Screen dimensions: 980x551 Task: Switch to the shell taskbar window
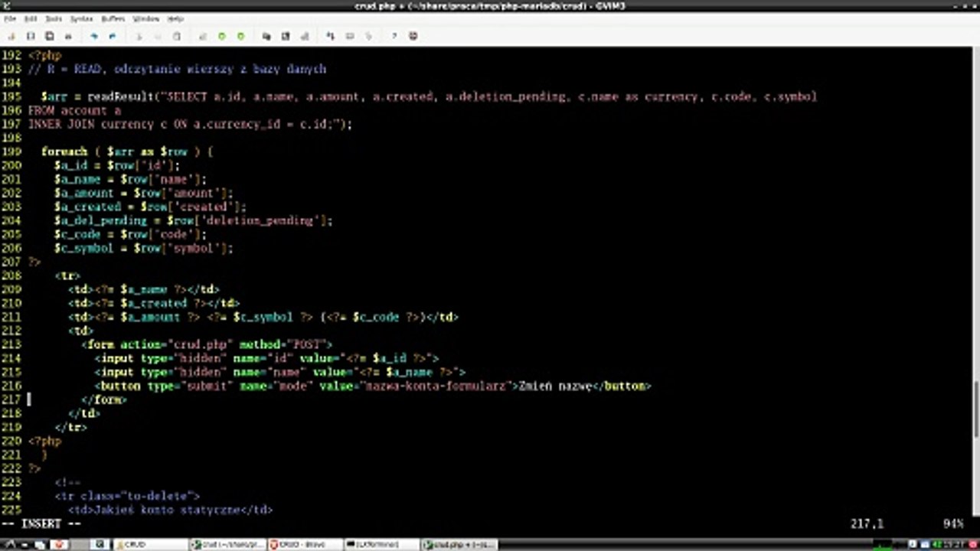[228, 544]
